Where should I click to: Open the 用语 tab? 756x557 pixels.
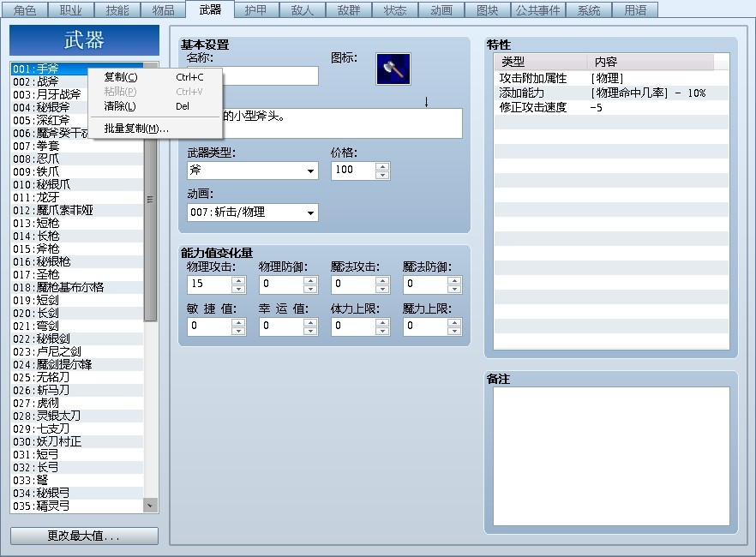(x=635, y=10)
